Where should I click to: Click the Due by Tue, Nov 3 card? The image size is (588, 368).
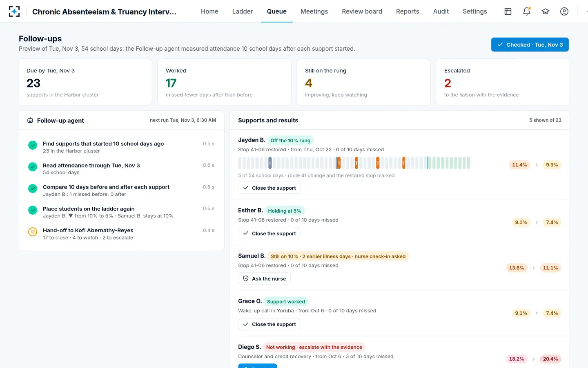85,82
